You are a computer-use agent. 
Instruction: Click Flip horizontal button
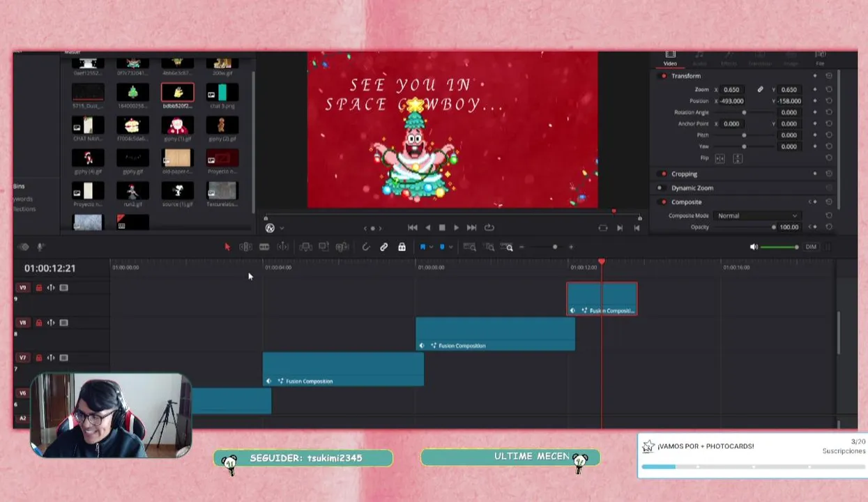(720, 158)
